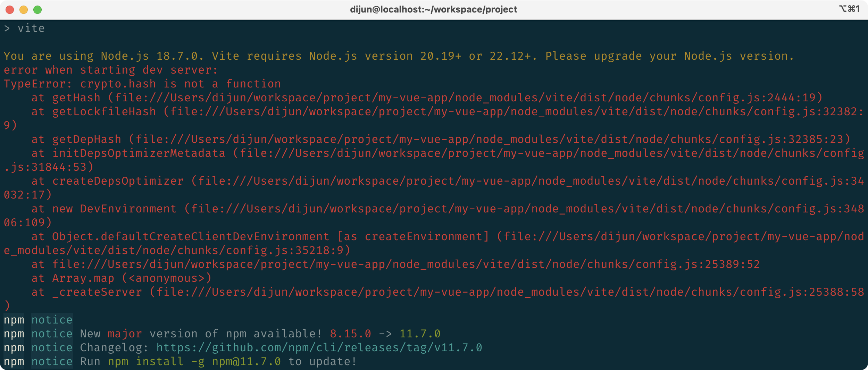Open the getHash config.js:2444:19 file path
This screenshot has width=868, height=370.
tap(465, 98)
